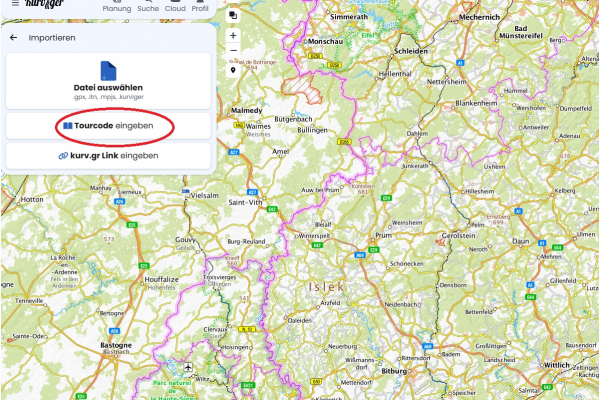The height and width of the screenshot is (400, 600).
Task: Open the Cloud tab
Action: pyautogui.click(x=175, y=7)
